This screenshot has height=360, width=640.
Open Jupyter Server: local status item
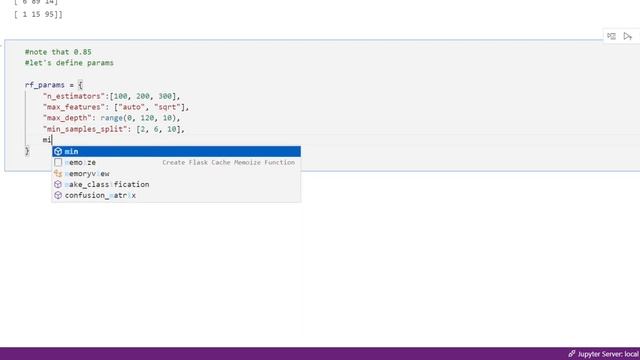click(604, 354)
